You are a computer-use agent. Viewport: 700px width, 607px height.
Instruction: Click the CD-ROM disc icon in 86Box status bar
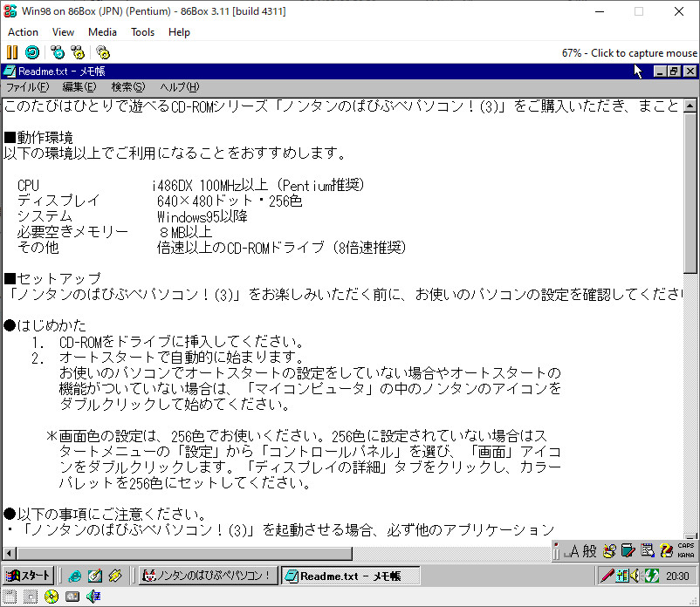click(x=51, y=597)
